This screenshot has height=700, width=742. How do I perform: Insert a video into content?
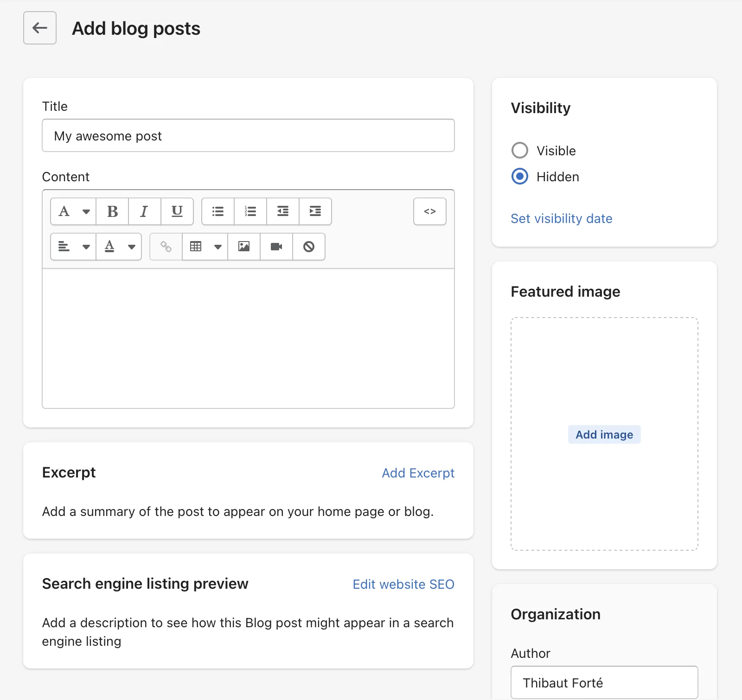[x=276, y=247]
